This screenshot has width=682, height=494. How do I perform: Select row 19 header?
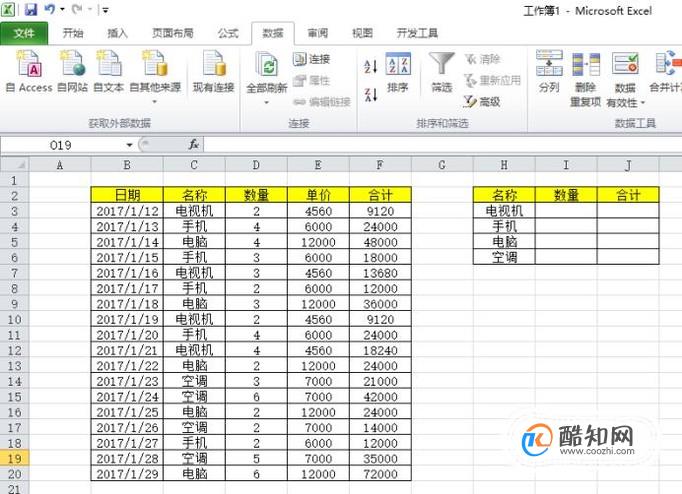[x=14, y=458]
